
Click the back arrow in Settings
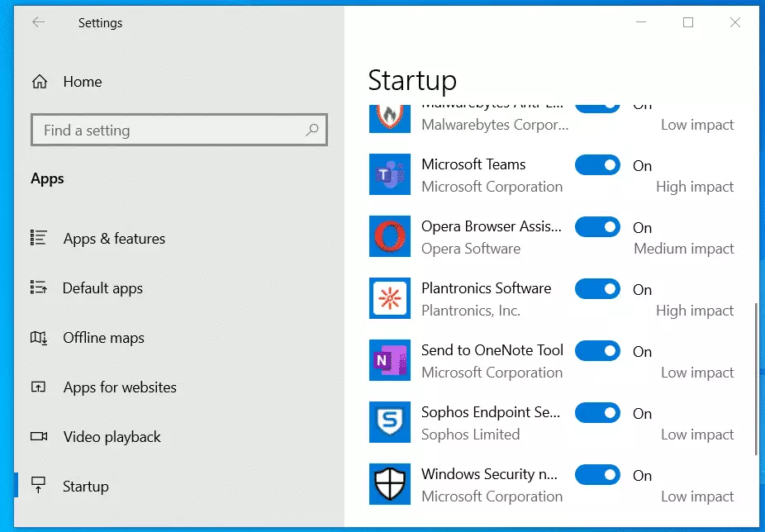pyautogui.click(x=38, y=22)
